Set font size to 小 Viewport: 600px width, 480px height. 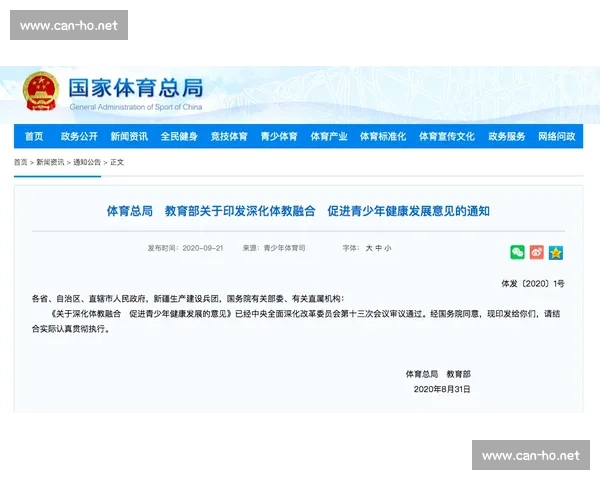point(388,248)
